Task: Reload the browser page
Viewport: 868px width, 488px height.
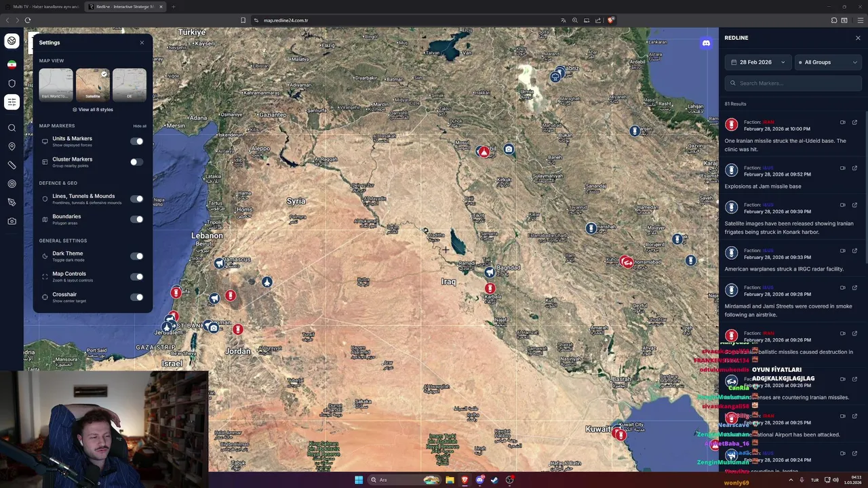Action: [x=27, y=20]
